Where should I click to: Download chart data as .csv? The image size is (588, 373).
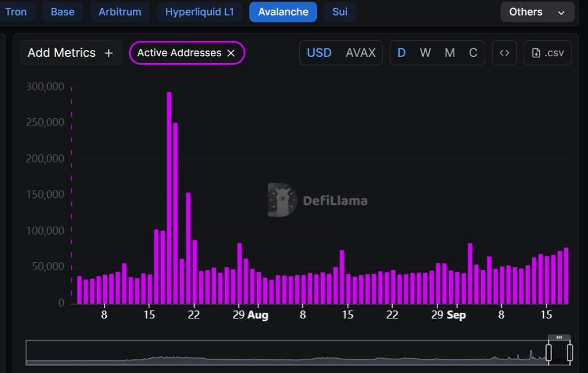tap(547, 53)
